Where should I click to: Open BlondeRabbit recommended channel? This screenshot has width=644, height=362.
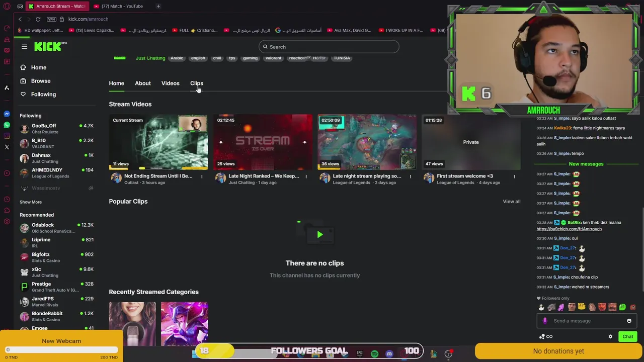click(x=56, y=316)
